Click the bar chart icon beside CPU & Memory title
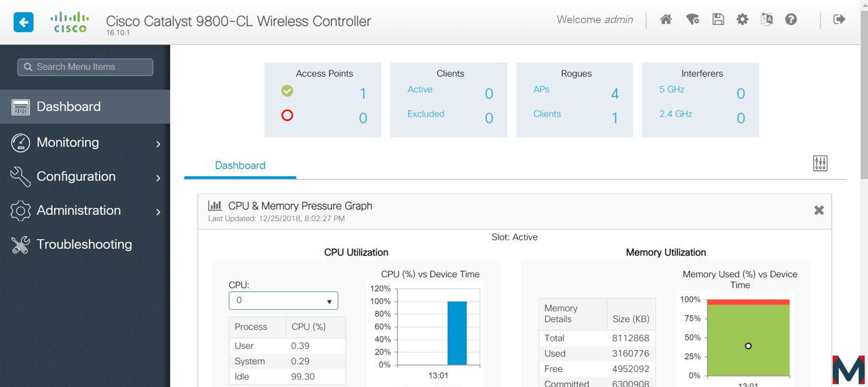This screenshot has height=387, width=868. coord(215,205)
